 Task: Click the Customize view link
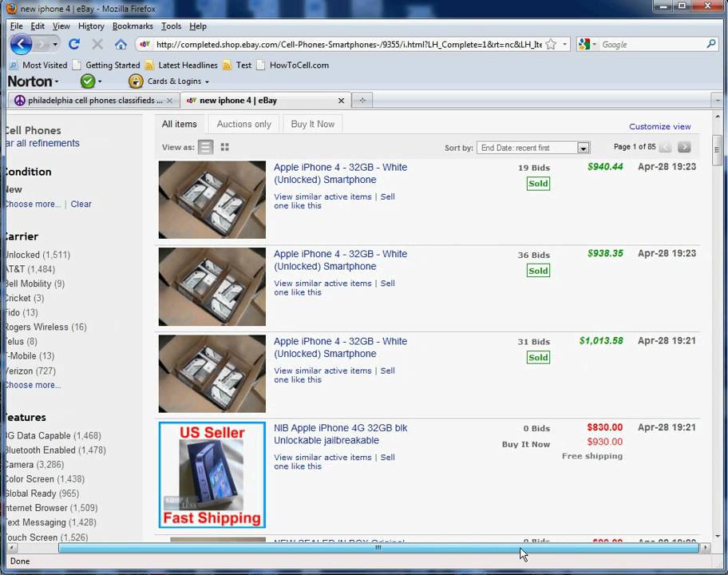click(x=659, y=126)
